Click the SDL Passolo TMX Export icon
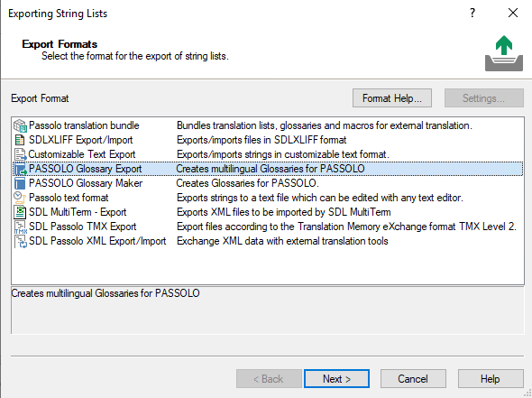This screenshot has width=532, height=398. [20, 227]
